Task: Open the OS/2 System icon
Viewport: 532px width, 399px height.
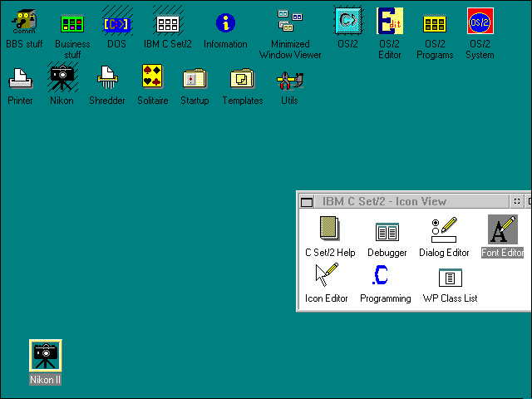Action: [480, 21]
